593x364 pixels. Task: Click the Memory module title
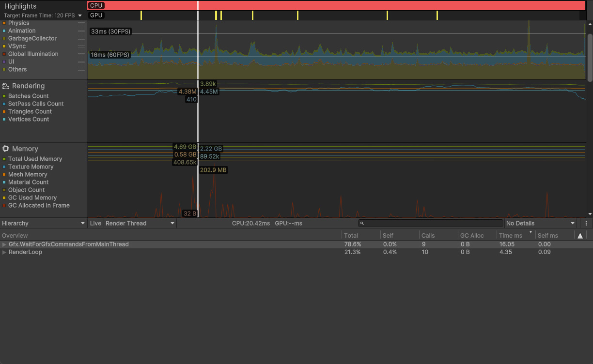pos(25,149)
